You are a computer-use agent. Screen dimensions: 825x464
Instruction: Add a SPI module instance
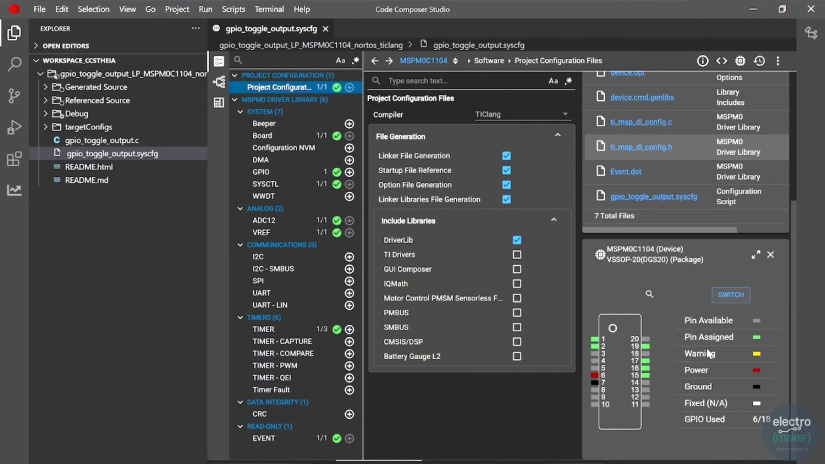tap(349, 281)
